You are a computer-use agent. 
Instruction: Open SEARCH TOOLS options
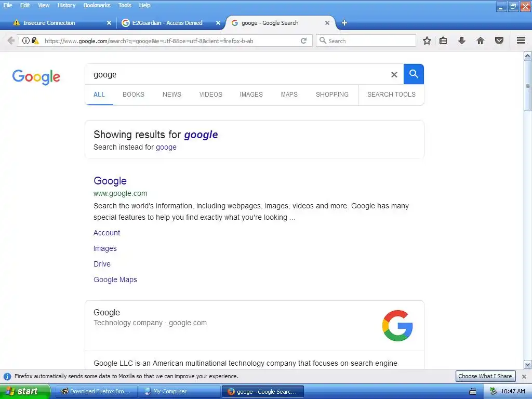(x=391, y=95)
